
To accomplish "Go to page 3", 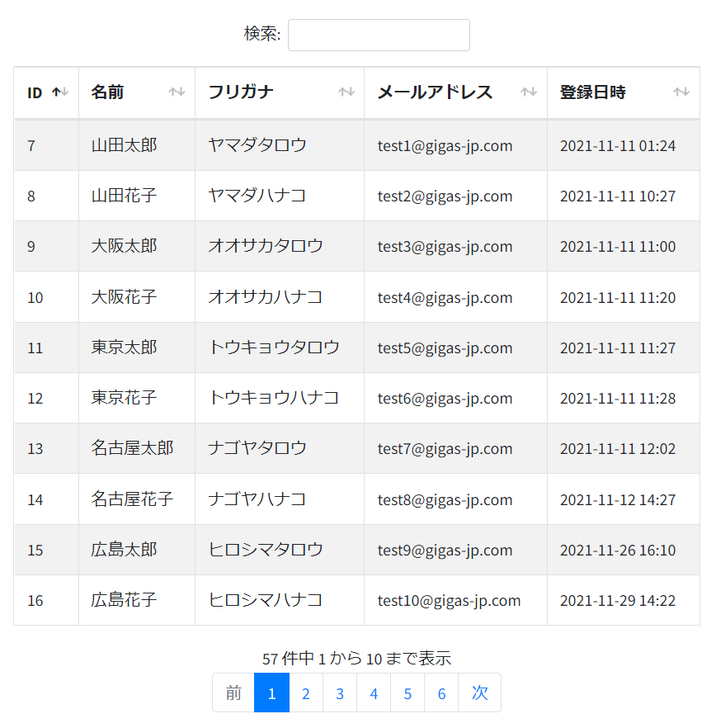I will pyautogui.click(x=340, y=693).
